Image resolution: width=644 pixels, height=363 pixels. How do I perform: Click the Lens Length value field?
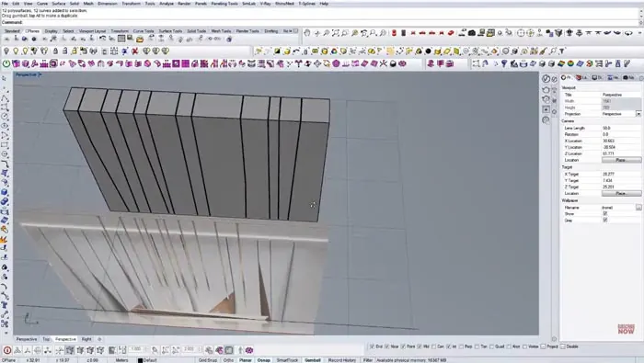(621, 128)
